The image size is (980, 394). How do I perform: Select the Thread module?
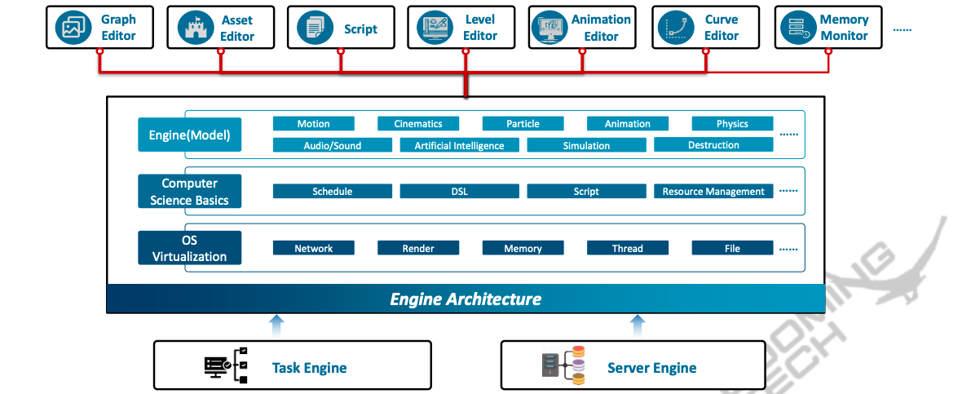tap(628, 248)
